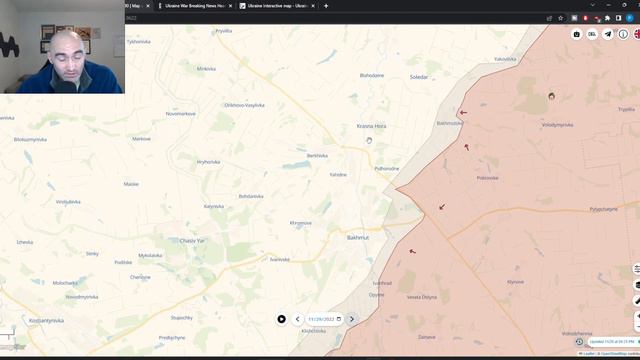Click the webcam video overlay thumbnail
640x360 pixels.
coord(62,47)
